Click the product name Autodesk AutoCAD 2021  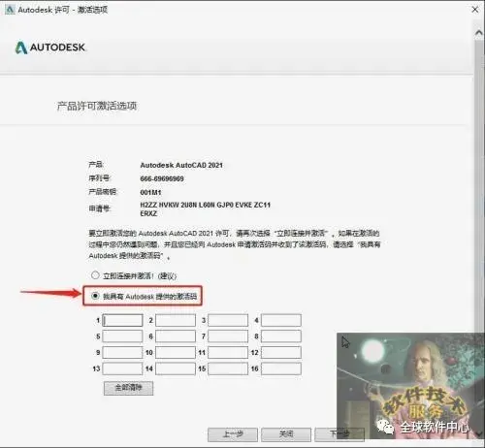pos(181,165)
